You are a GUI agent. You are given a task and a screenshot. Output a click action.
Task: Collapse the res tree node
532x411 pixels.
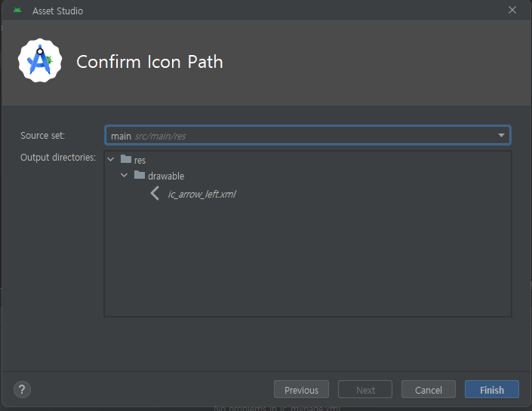pyautogui.click(x=111, y=159)
